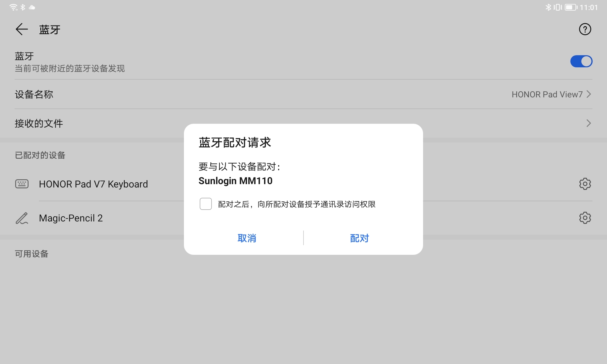
Task: Open the help question mark icon
Action: (585, 29)
